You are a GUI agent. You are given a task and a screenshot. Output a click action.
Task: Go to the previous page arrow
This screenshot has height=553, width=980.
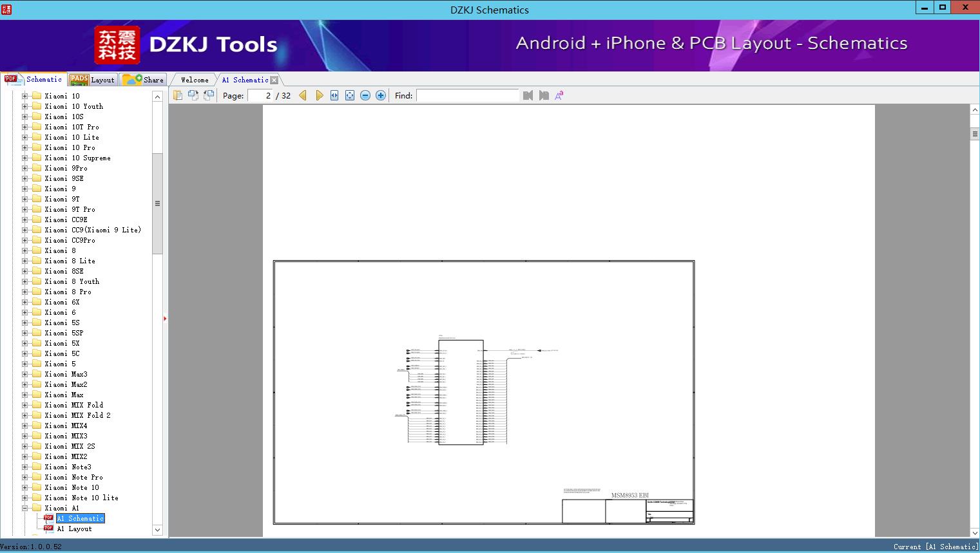pos(303,95)
